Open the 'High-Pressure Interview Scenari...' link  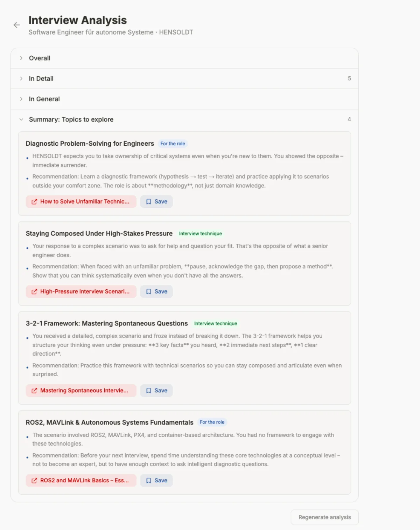click(x=81, y=291)
